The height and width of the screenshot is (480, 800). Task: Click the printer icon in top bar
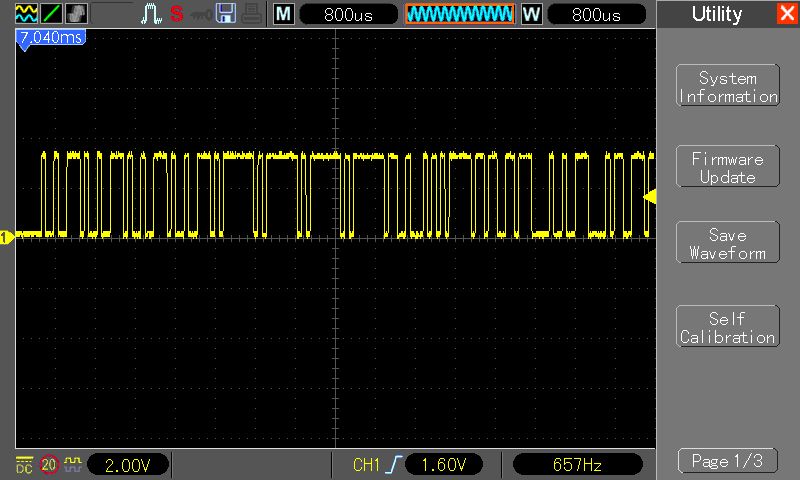pos(252,14)
